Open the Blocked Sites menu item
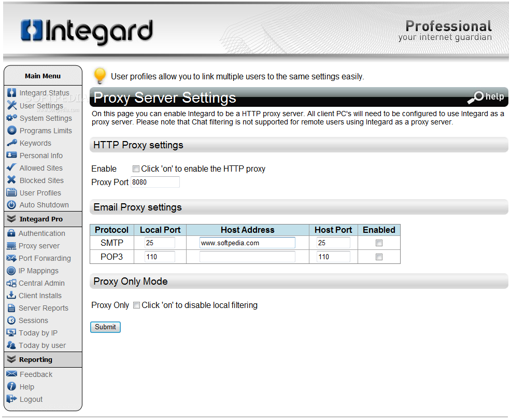This screenshot has height=420, width=511. click(41, 180)
